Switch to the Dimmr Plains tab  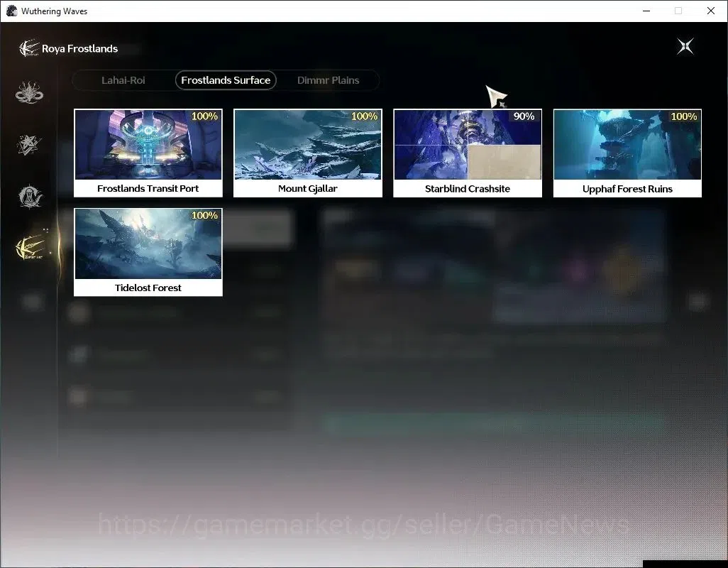(x=329, y=80)
